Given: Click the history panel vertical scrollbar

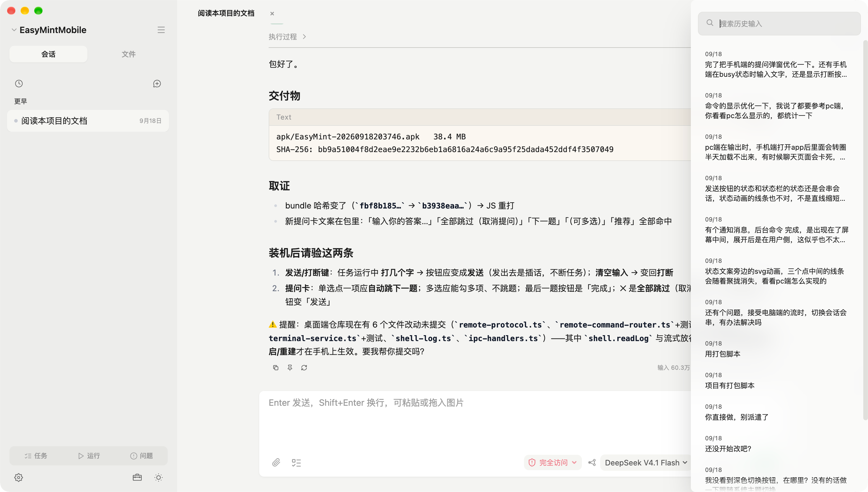Looking at the screenshot, I should pos(865,230).
